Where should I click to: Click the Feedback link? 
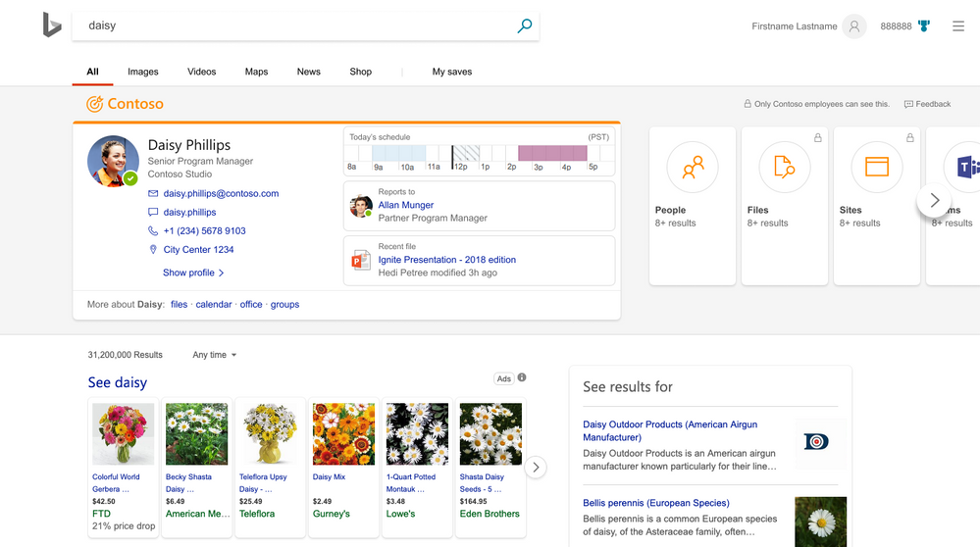tap(933, 104)
